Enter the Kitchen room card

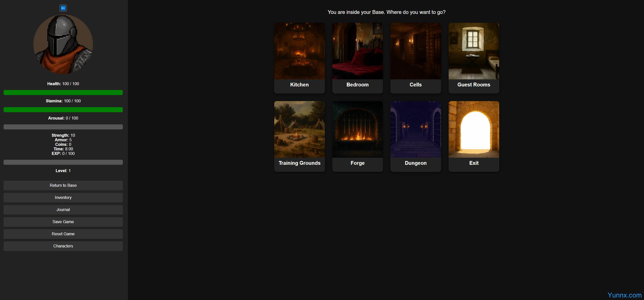point(299,58)
